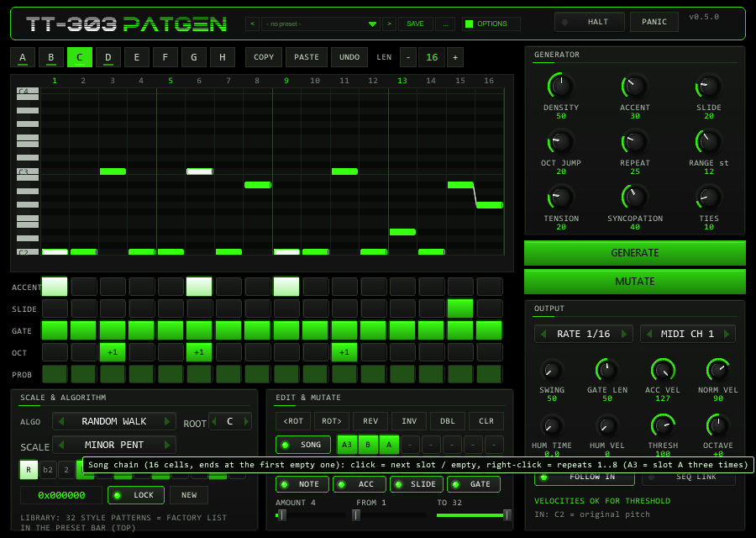Generate a NEW seed
The height and width of the screenshot is (538, 756).
[x=189, y=495]
